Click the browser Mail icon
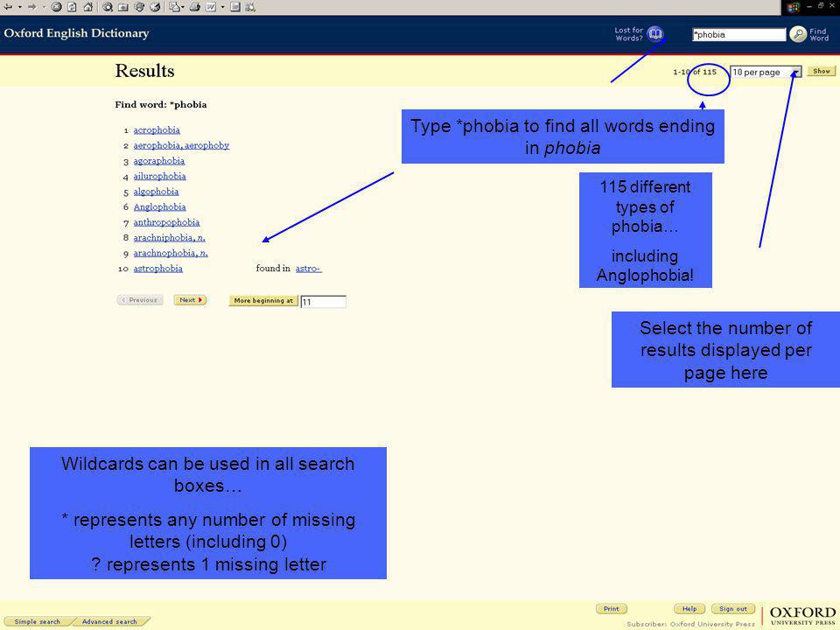 click(174, 7)
